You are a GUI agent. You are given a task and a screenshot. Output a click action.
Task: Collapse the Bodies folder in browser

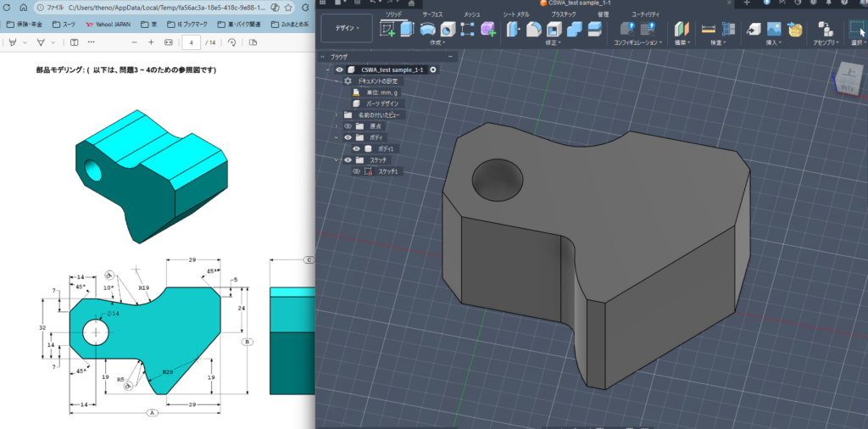[337, 137]
